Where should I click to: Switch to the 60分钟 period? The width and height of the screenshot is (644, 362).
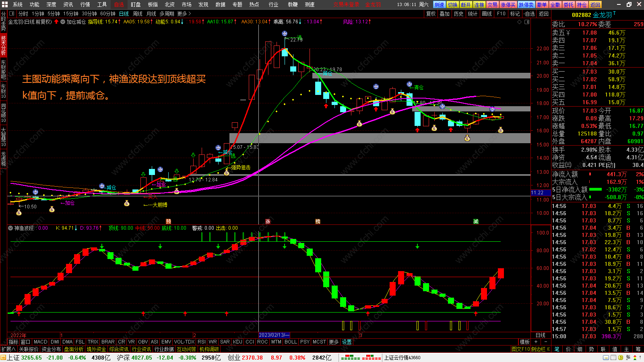[107, 14]
